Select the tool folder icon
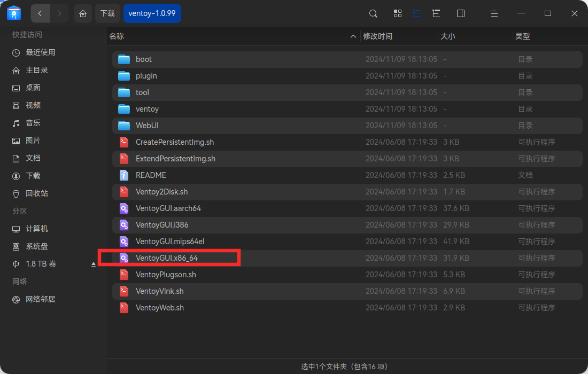This screenshot has width=588, height=374. click(x=124, y=92)
